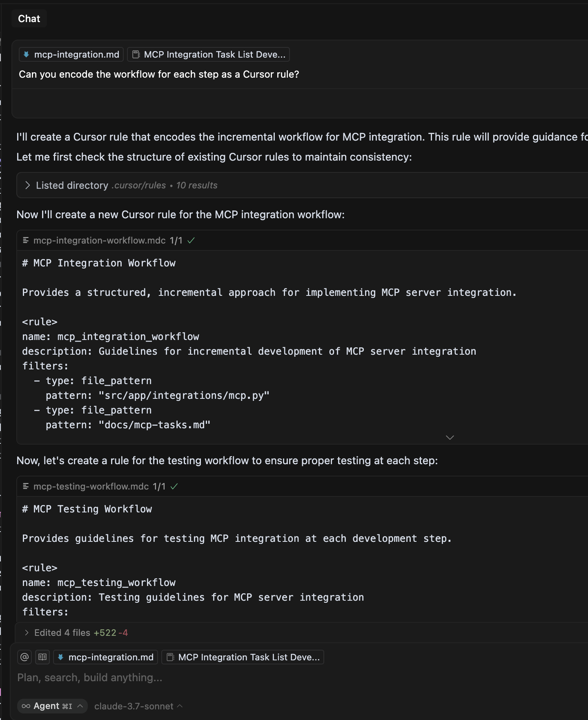Click the '# MCP Integration Workflow' heading line
Screen dimensions: 588x720
[x=99, y=263]
